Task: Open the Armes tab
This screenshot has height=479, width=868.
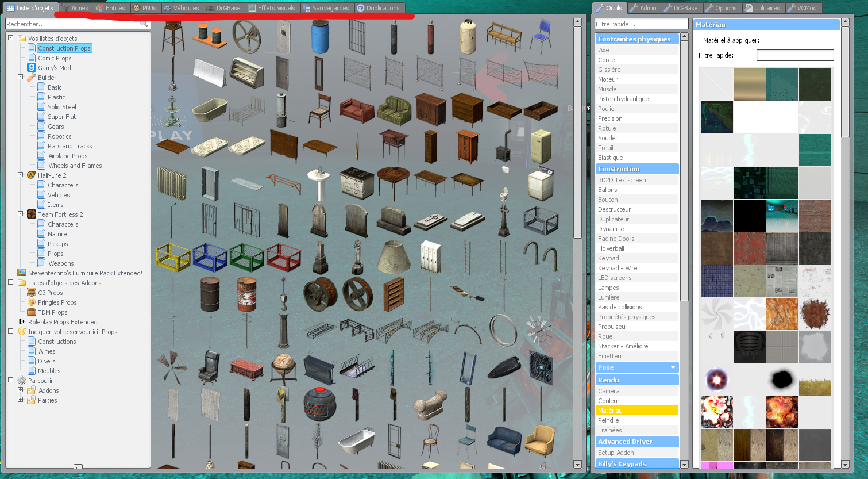Action: pos(75,8)
